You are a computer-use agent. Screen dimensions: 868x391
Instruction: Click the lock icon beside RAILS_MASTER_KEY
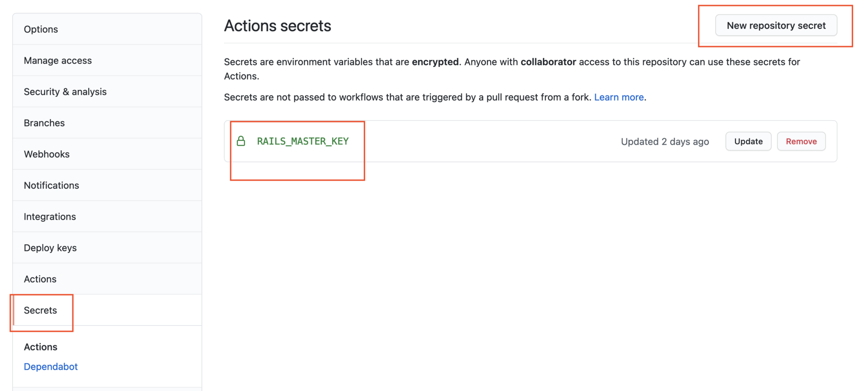(241, 141)
